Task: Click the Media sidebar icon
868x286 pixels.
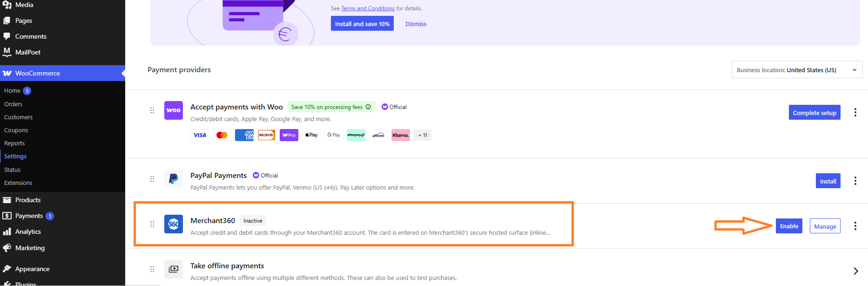Action: (7, 5)
